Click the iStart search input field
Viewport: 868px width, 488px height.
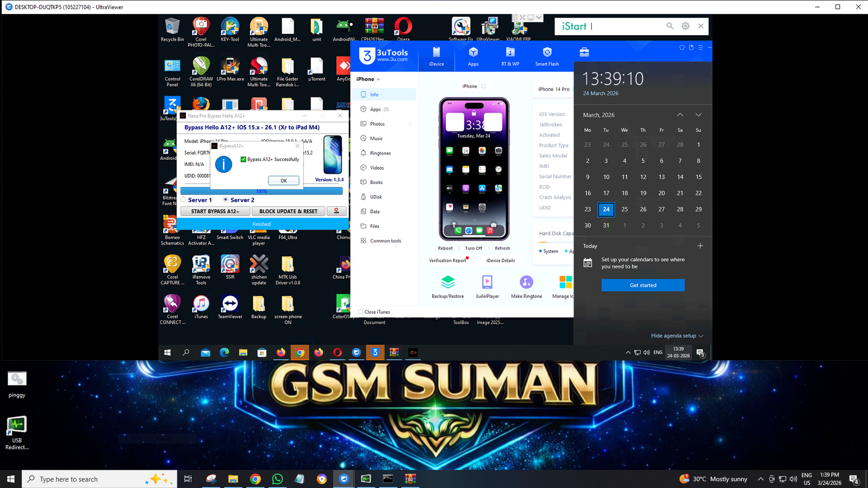point(627,26)
